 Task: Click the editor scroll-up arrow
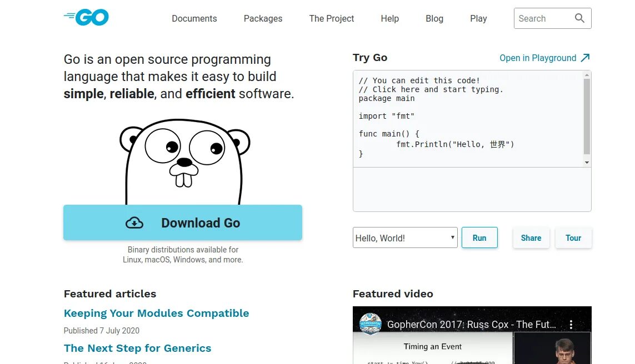coord(587,75)
